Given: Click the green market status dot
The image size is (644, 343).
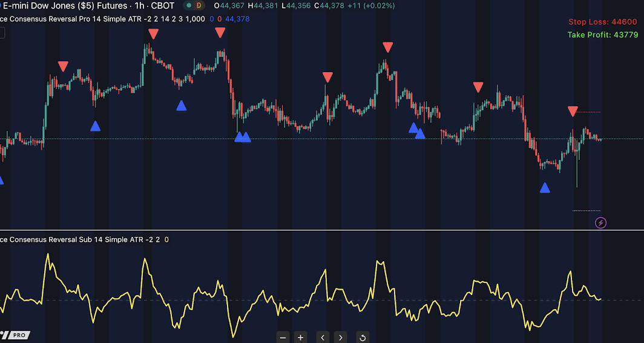Looking at the screenshot, I should click(188, 5).
